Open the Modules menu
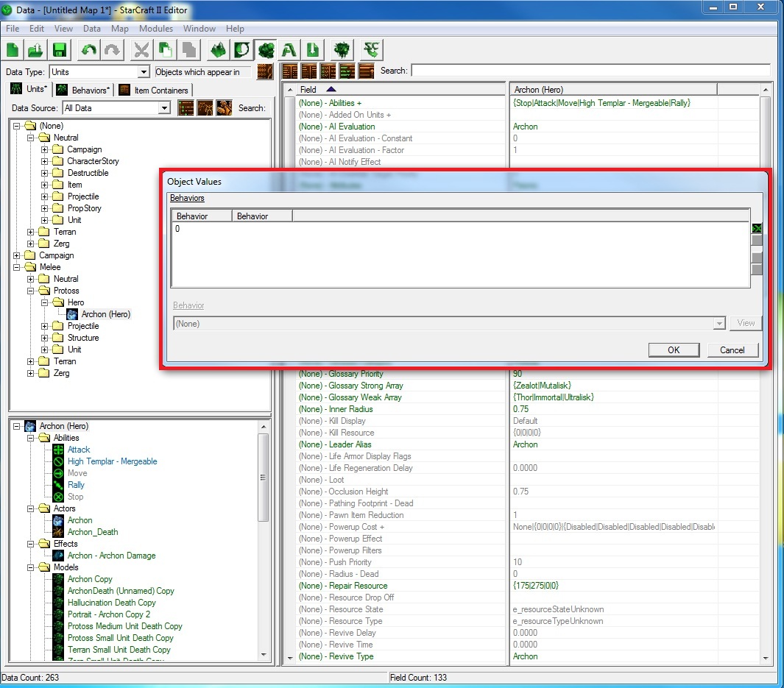The image size is (784, 688). point(156,29)
